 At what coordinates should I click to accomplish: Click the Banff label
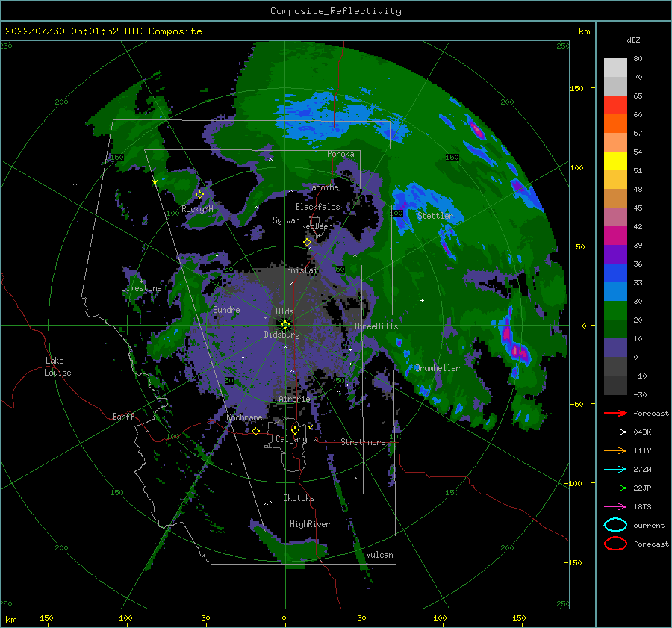coord(123,416)
